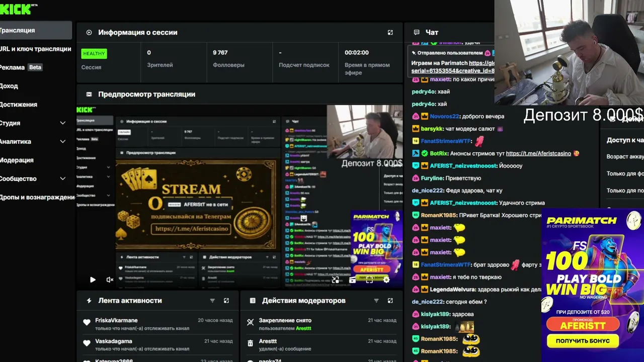The height and width of the screenshot is (362, 644).
Task: Click the crown badge beside LegendaWelvura
Action: 425,289
